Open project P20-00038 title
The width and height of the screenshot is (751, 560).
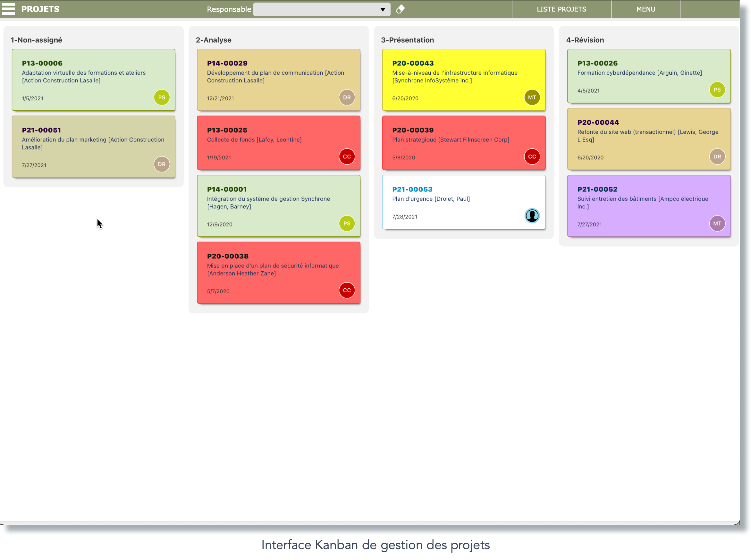(228, 256)
